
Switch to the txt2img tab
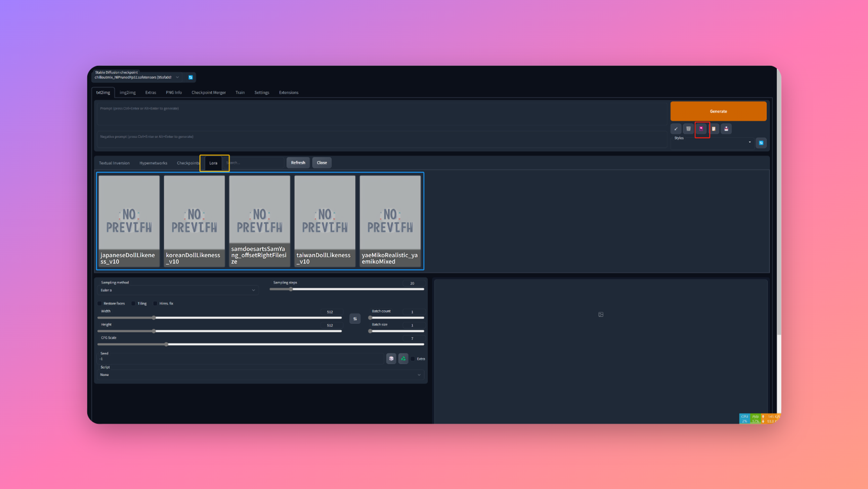(103, 93)
